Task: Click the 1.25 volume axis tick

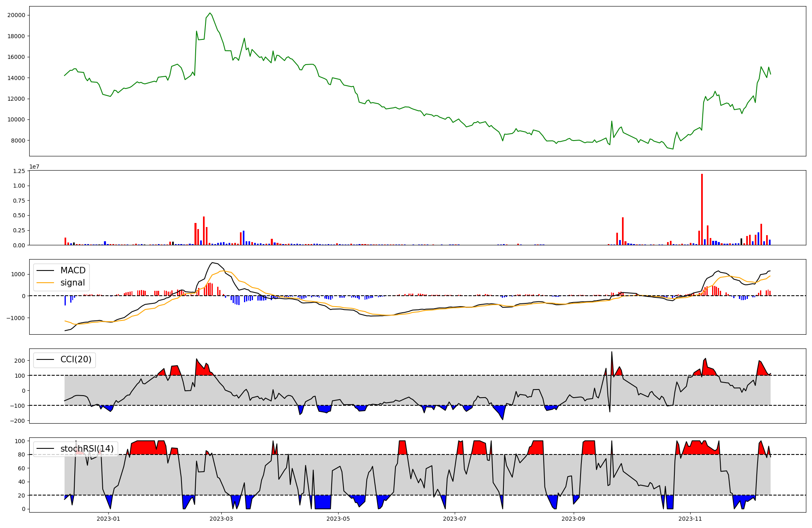Action: [19, 171]
